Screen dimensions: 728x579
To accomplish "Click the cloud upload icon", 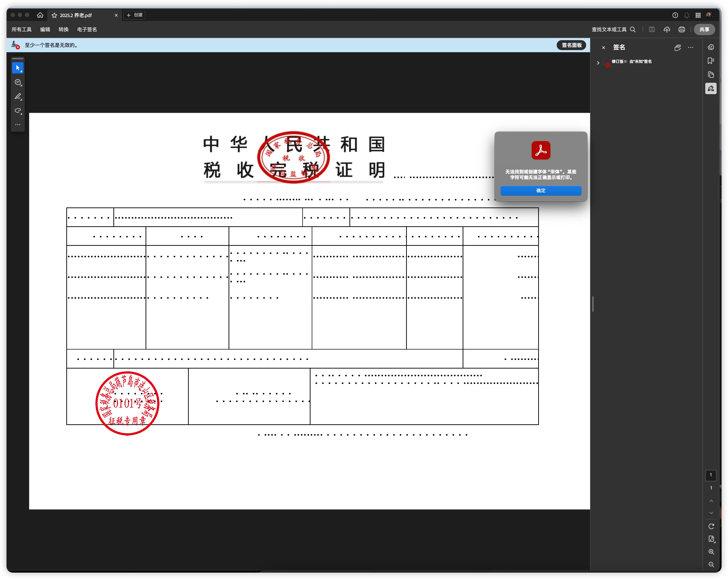I will tap(667, 30).
